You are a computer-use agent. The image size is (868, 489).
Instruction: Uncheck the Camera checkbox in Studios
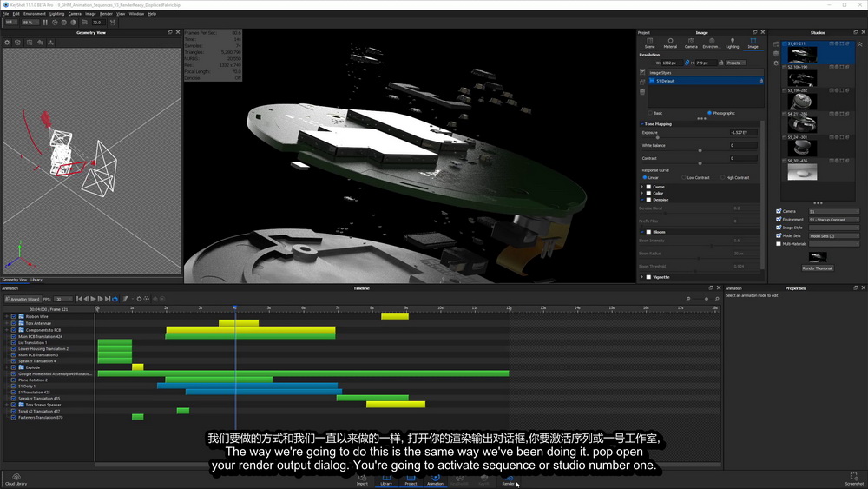779,211
